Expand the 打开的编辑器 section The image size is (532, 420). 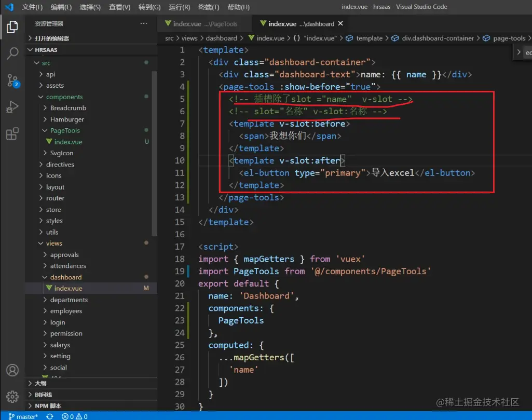click(51, 38)
